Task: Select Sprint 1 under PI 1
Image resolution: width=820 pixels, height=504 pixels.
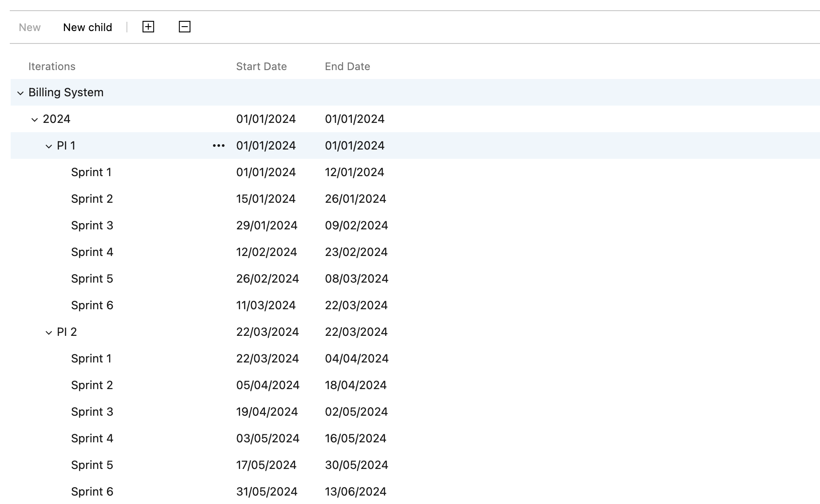Action: coord(92,172)
